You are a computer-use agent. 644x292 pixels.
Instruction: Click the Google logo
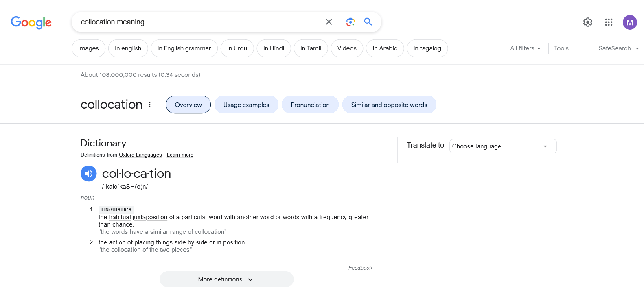pos(31,22)
